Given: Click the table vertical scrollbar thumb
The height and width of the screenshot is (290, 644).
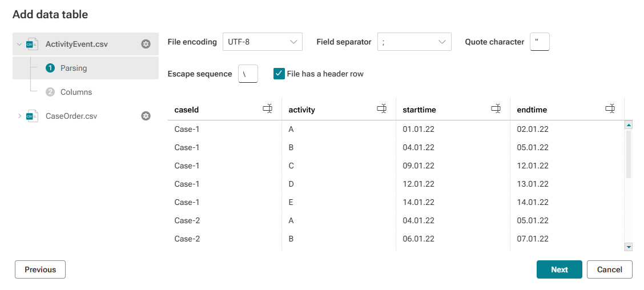Looking at the screenshot, I should pos(629,154).
